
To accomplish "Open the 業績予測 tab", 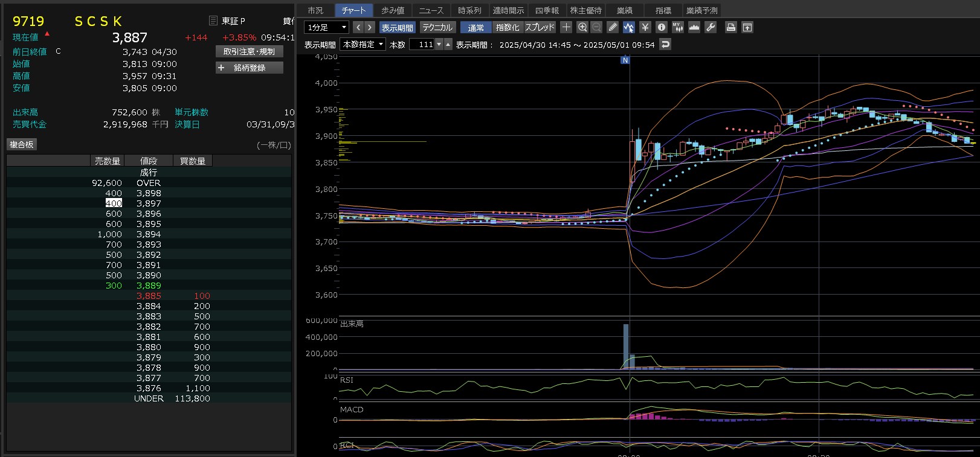I will coord(702,10).
